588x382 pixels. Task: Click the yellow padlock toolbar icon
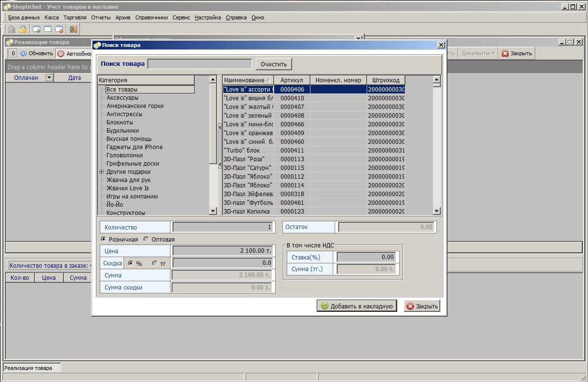[23, 30]
